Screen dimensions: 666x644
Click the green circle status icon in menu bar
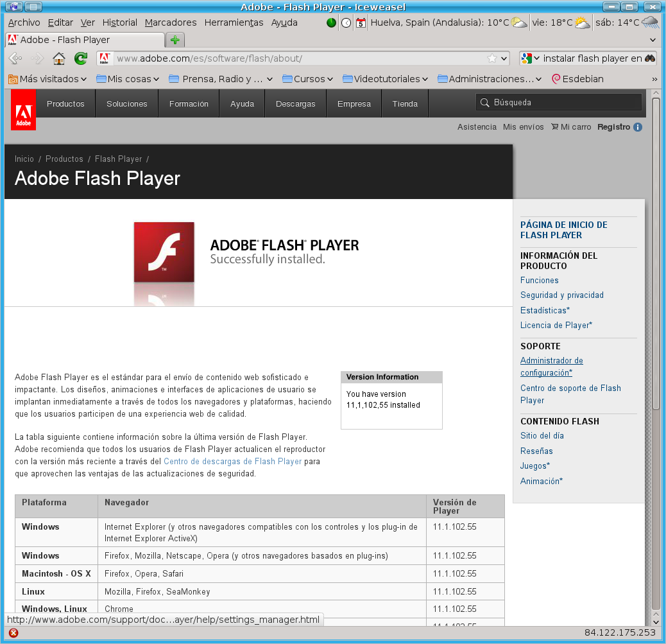point(331,22)
